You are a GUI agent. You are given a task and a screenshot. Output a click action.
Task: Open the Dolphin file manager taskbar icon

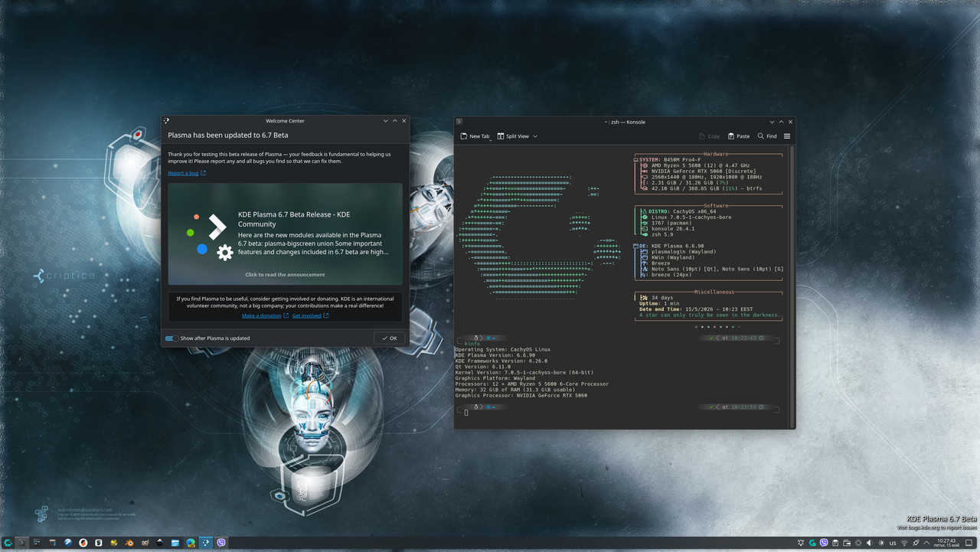175,543
